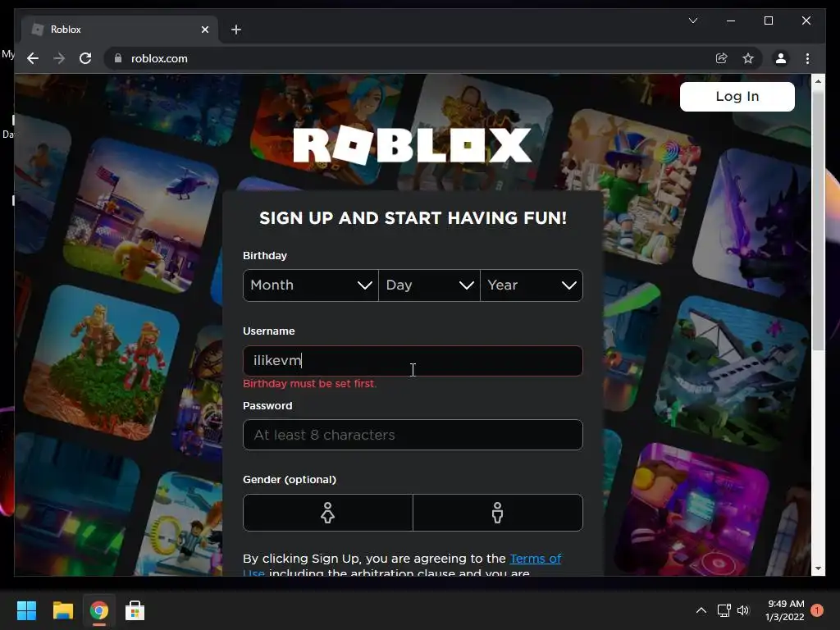Reload the Roblox page
This screenshot has width=840, height=630.
(85, 58)
